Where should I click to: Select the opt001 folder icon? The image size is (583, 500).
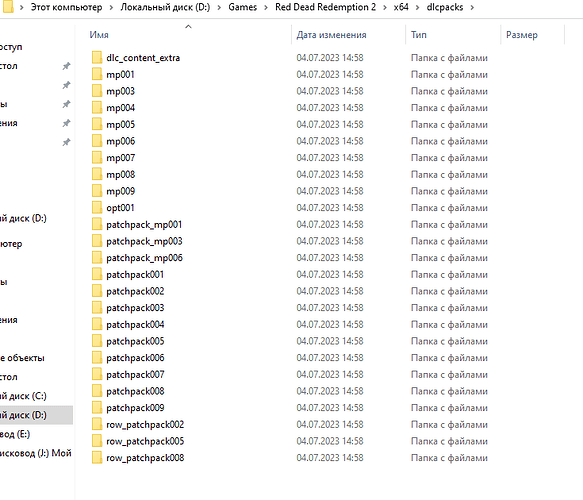point(97,207)
